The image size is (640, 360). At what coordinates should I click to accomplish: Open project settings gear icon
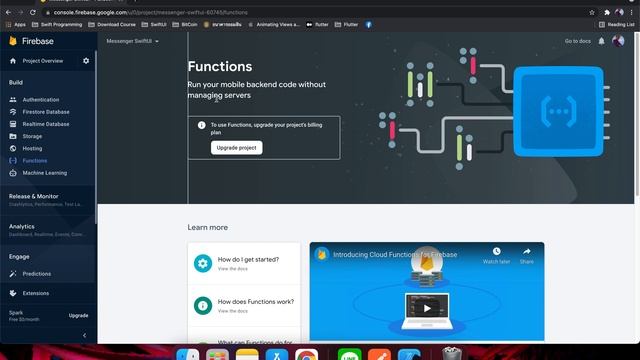[86, 61]
